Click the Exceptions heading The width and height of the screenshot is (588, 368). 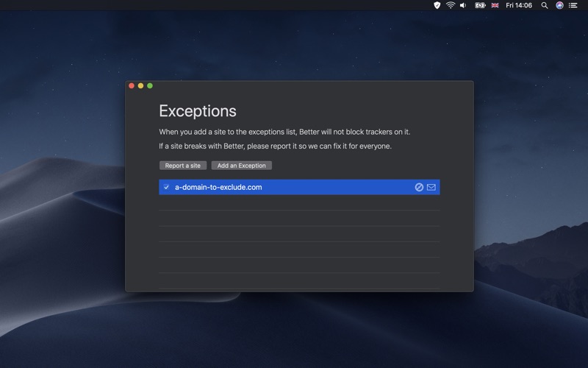pos(198,111)
